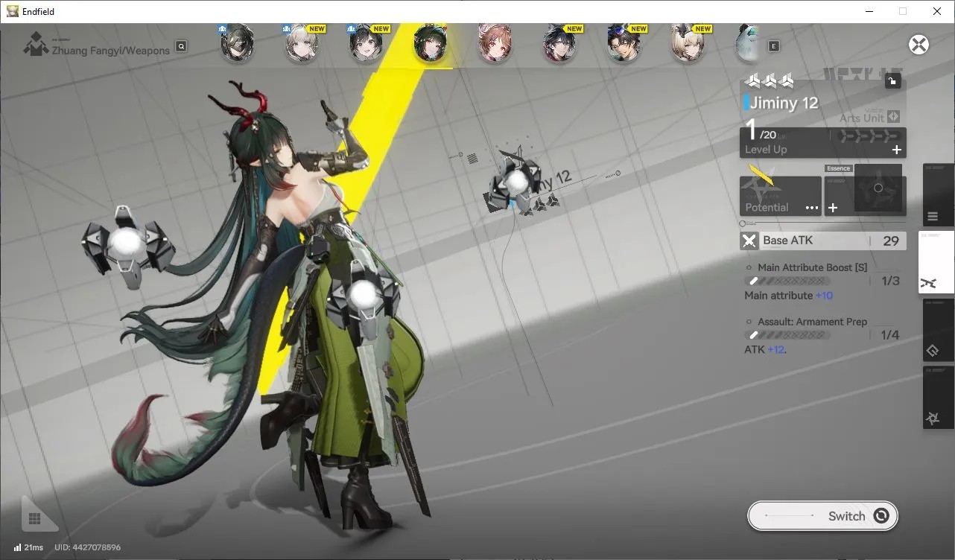Select the first operator portrait with eyepatch
Image resolution: width=955 pixels, height=560 pixels.
[x=238, y=43]
